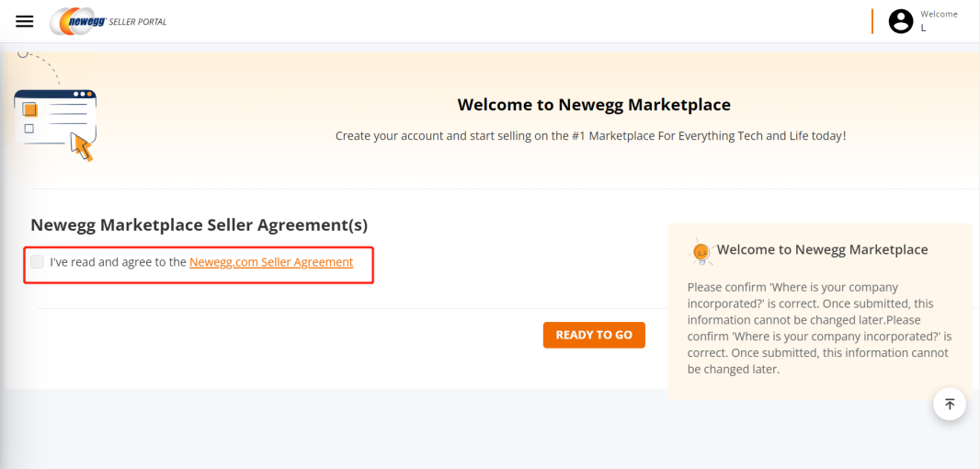Screen dimensions: 980x469
Task: Click the banner heading Welcome to Newegg Marketplace
Action: pyautogui.click(x=594, y=105)
